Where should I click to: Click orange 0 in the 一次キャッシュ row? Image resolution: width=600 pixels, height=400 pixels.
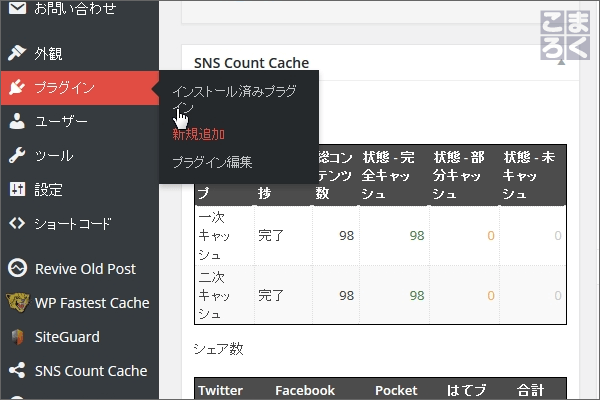tap(491, 236)
